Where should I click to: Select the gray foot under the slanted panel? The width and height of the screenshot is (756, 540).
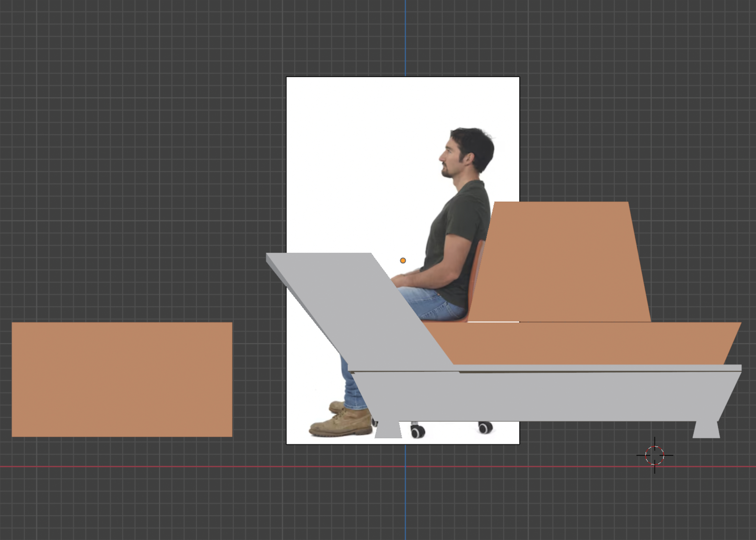tap(388, 430)
